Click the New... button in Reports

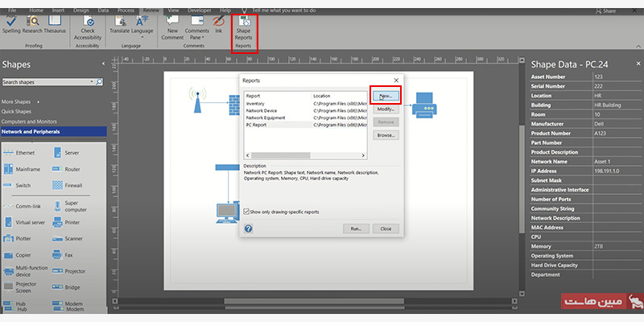point(386,96)
